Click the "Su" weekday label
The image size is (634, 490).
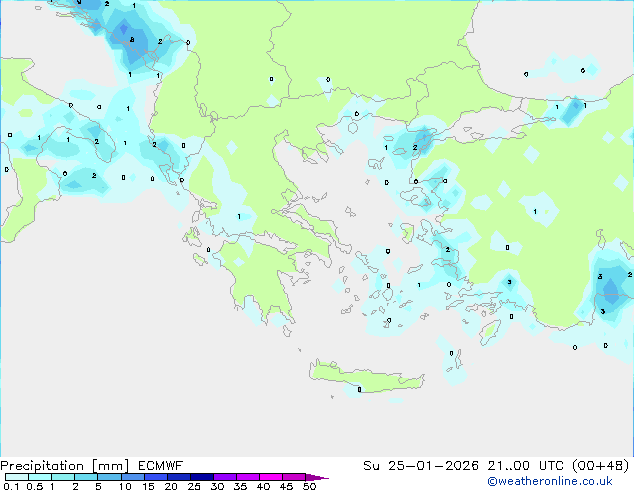click(x=371, y=466)
